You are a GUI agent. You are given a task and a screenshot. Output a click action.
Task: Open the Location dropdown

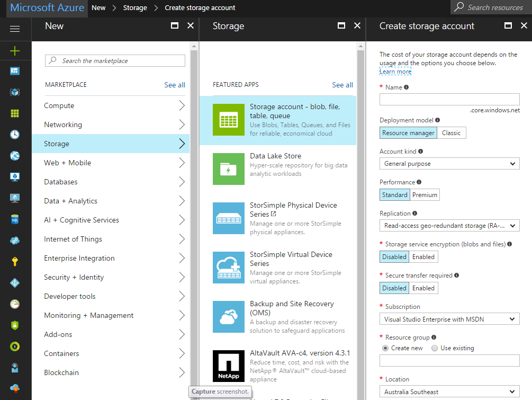pyautogui.click(x=449, y=392)
